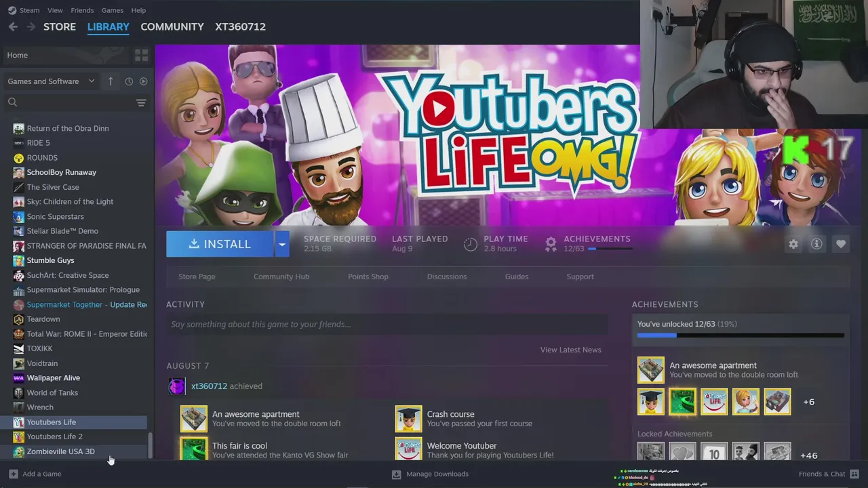Show the +6 more unlocked achievements
The width and height of the screenshot is (868, 488).
point(808,402)
